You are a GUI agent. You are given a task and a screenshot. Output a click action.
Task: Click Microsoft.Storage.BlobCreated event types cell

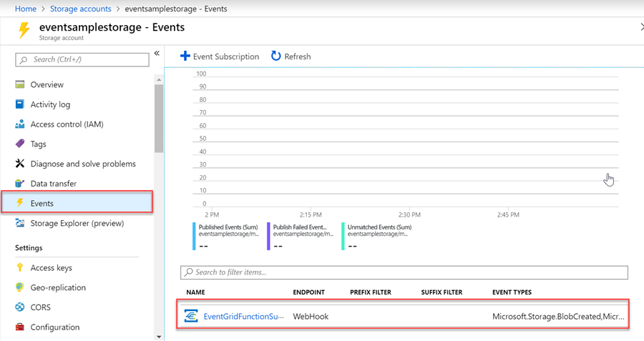[558, 317]
